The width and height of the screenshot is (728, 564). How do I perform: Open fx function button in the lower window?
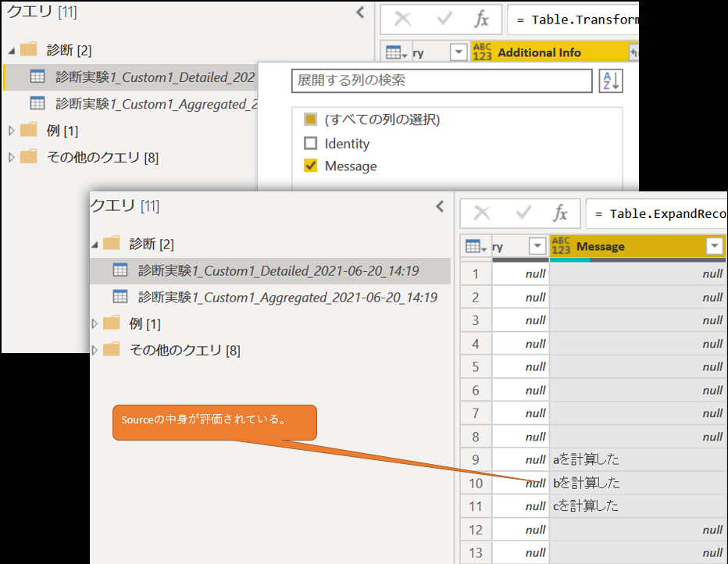[x=560, y=213]
